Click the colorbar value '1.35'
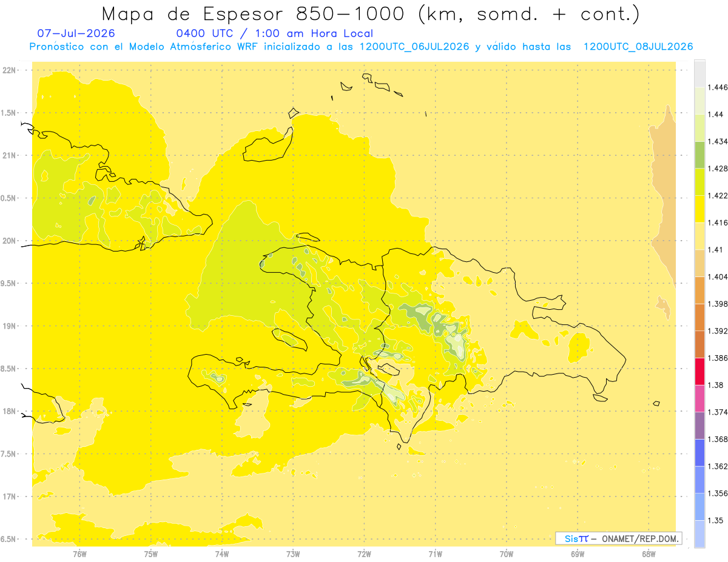This screenshot has width=728, height=562. (x=715, y=520)
